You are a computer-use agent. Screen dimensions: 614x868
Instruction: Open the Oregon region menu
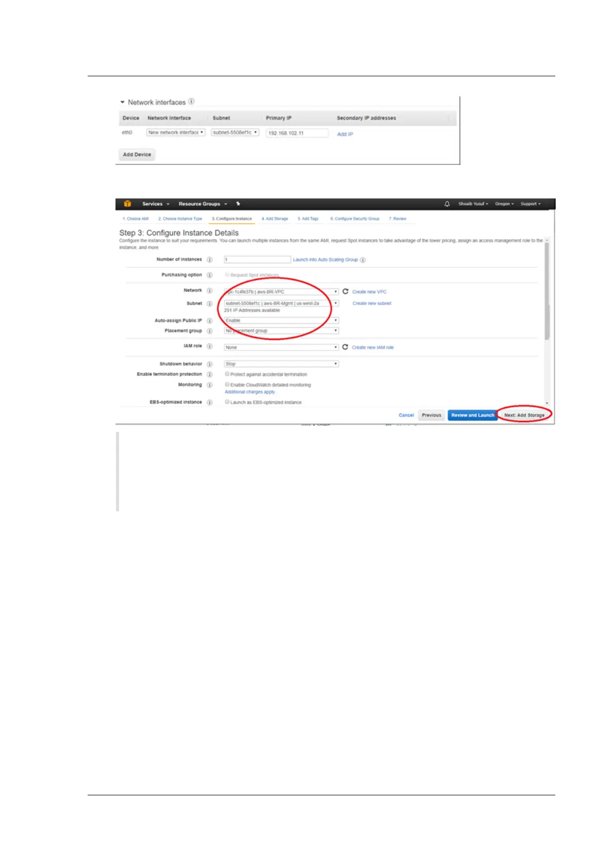pyautogui.click(x=504, y=204)
